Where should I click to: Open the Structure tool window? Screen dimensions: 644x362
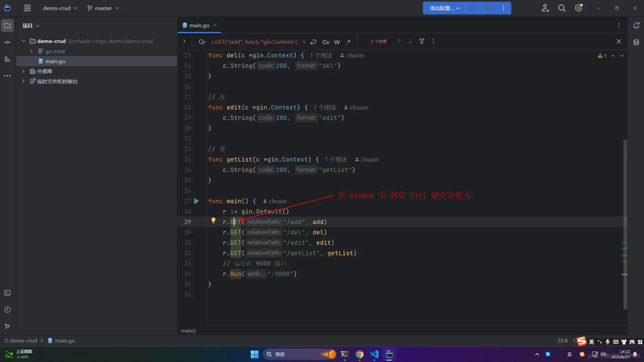point(7,59)
